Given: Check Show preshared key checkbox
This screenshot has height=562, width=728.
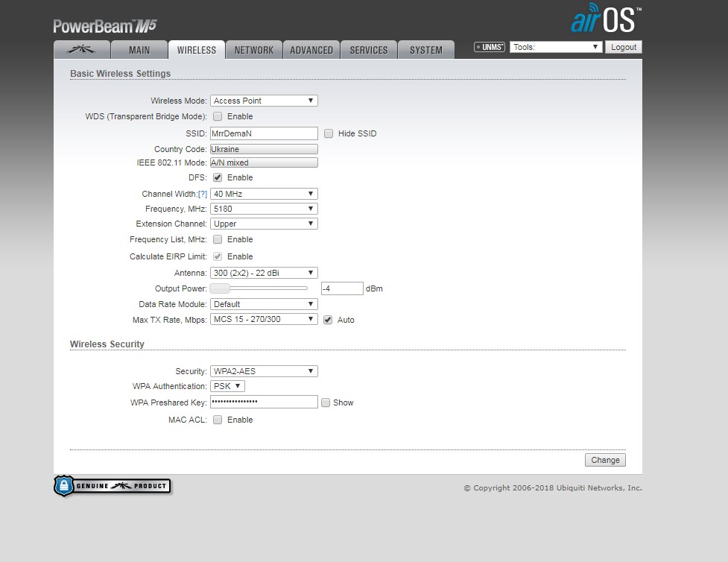Looking at the screenshot, I should pos(326,402).
